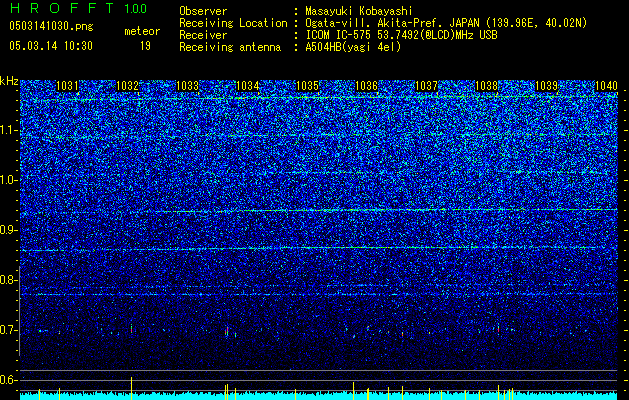The width and height of the screenshot is (629, 400).
Task: Click the 1040 time marker
Action: [x=606, y=86]
